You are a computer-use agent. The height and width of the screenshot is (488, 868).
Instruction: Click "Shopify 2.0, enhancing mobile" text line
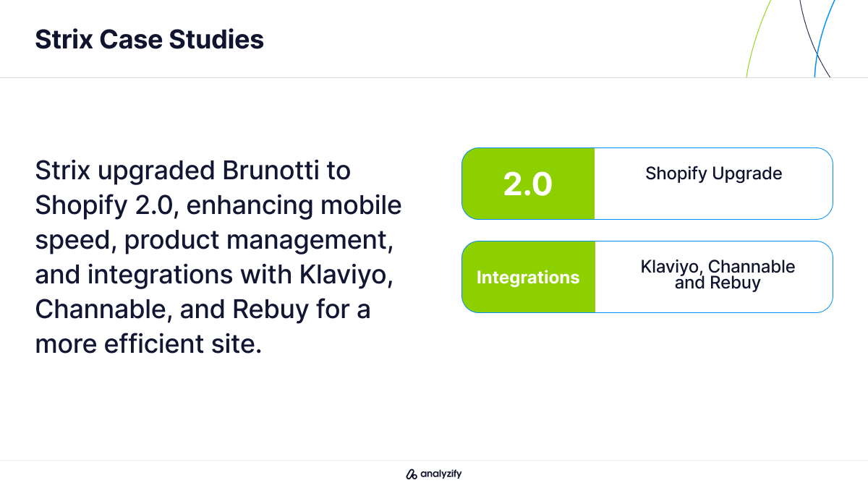pos(218,206)
